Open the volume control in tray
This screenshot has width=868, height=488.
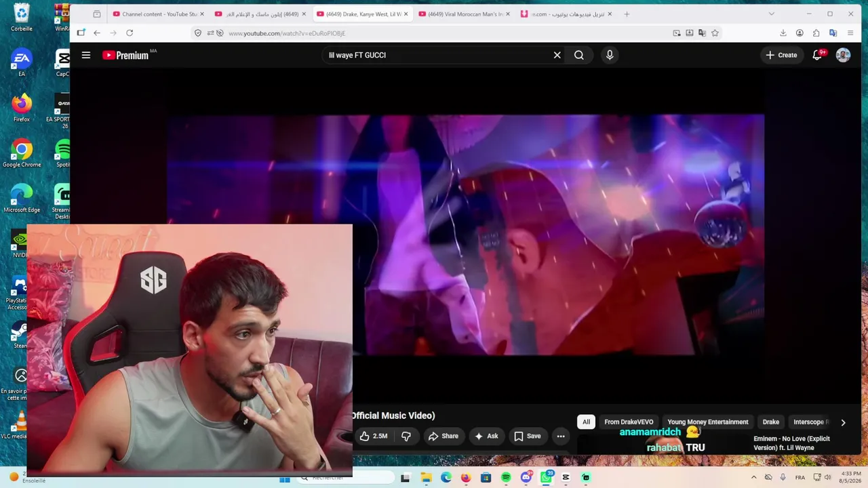pos(828,477)
